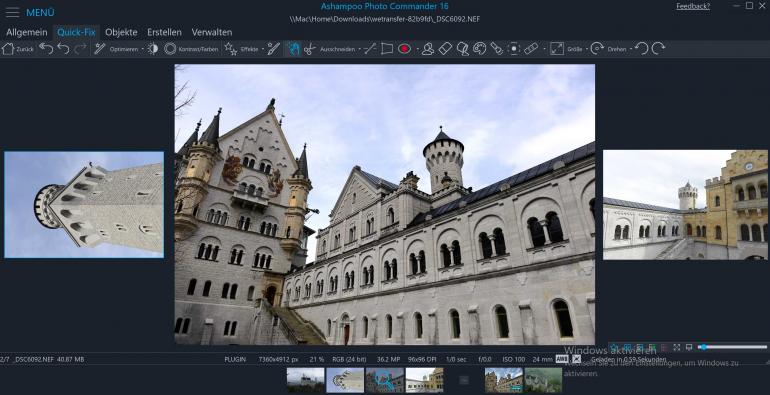Select the focus vignette square icon

(x=514, y=49)
